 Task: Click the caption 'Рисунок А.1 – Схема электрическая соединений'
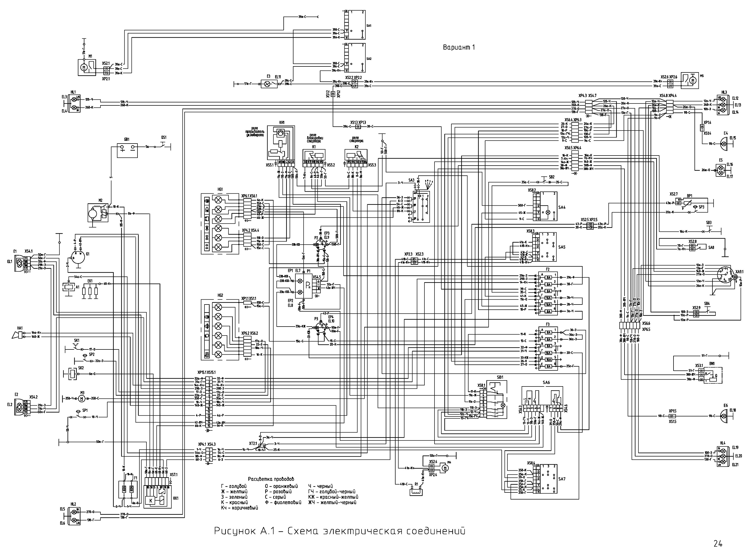pos(339,531)
